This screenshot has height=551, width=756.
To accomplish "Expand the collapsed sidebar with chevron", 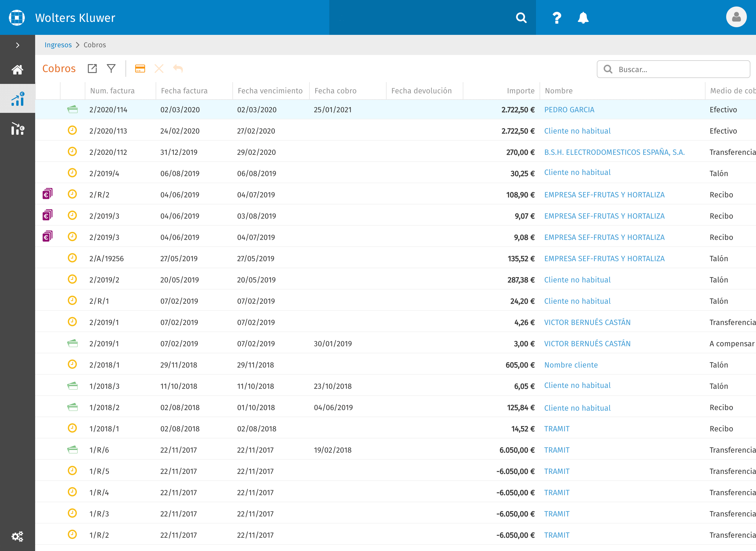I will (x=18, y=45).
